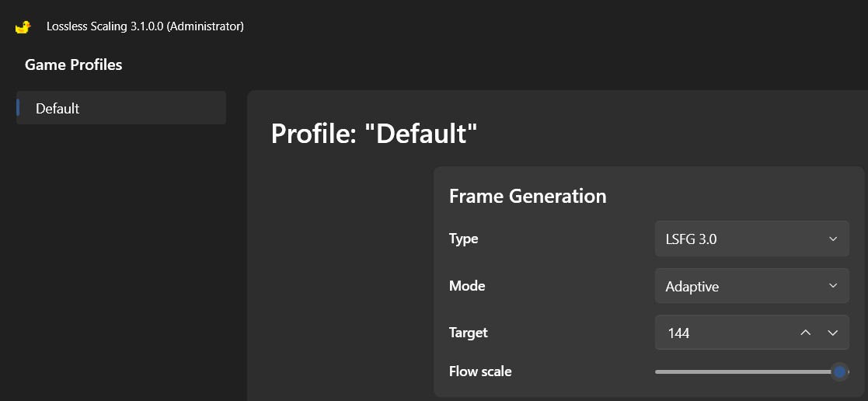Click the Mode setting label
868x401 pixels.
tap(467, 286)
